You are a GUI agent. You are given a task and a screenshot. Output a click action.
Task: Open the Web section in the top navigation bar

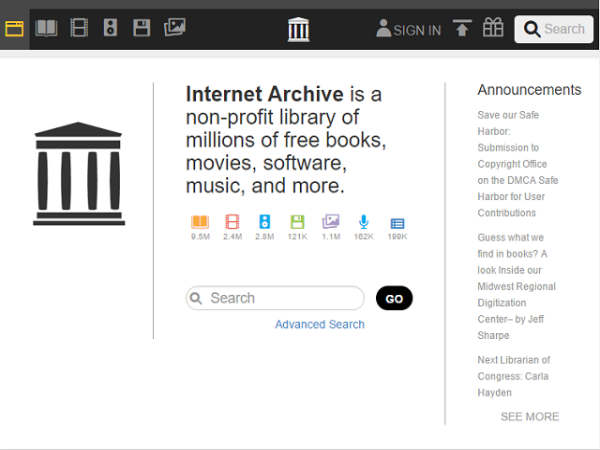[x=14, y=29]
